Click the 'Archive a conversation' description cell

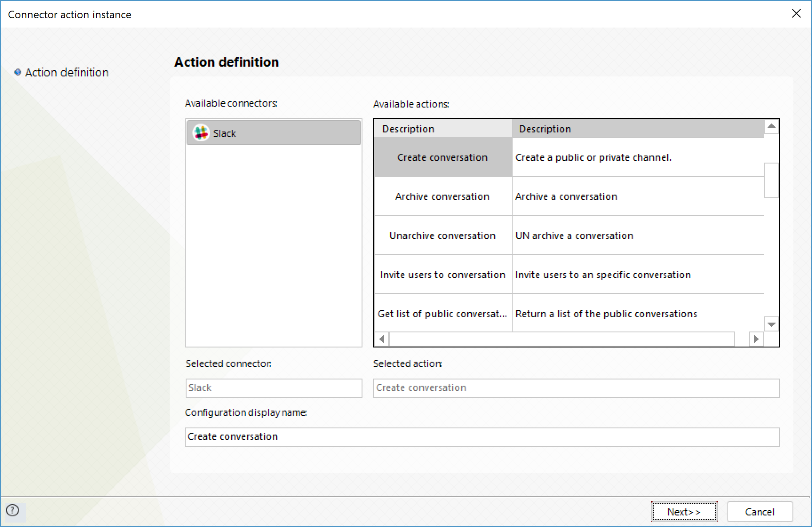tap(638, 196)
